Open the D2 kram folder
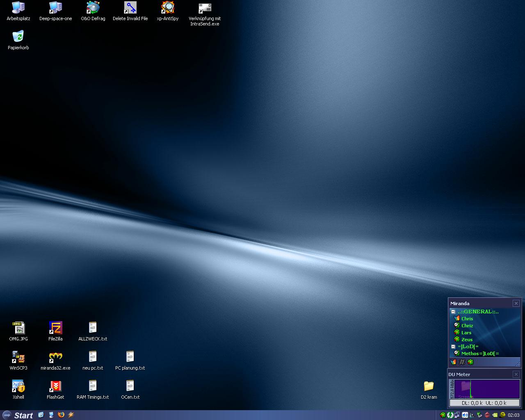 coord(429,386)
